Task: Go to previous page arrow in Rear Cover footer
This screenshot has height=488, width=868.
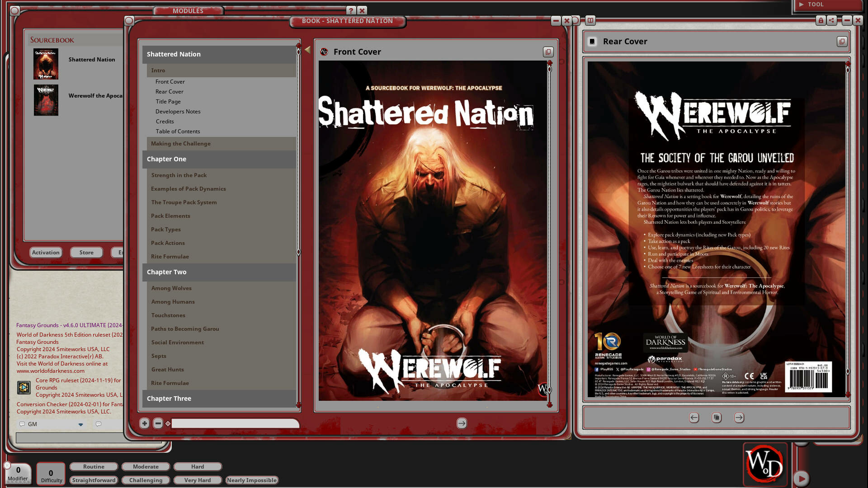Action: [693, 418]
